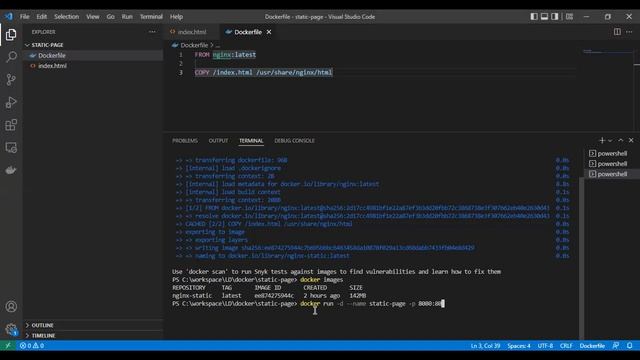The width and height of the screenshot is (640, 360).
Task: Open the Explorer view in activity bar
Action: 11,35
